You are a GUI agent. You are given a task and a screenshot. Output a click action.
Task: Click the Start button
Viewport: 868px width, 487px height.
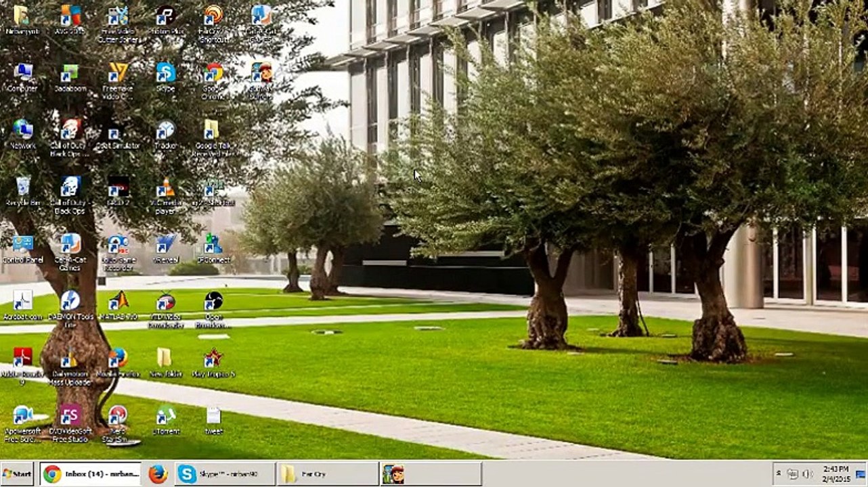pyautogui.click(x=18, y=474)
